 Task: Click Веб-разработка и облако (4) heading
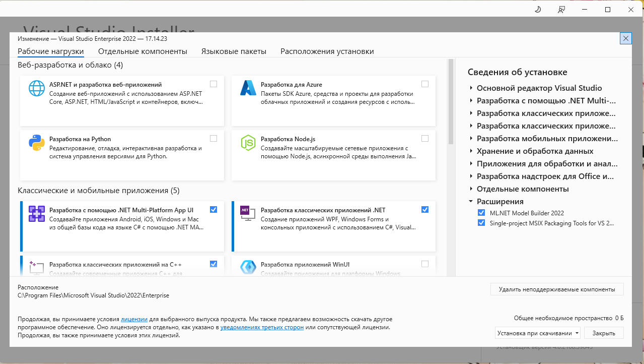pyautogui.click(x=70, y=65)
